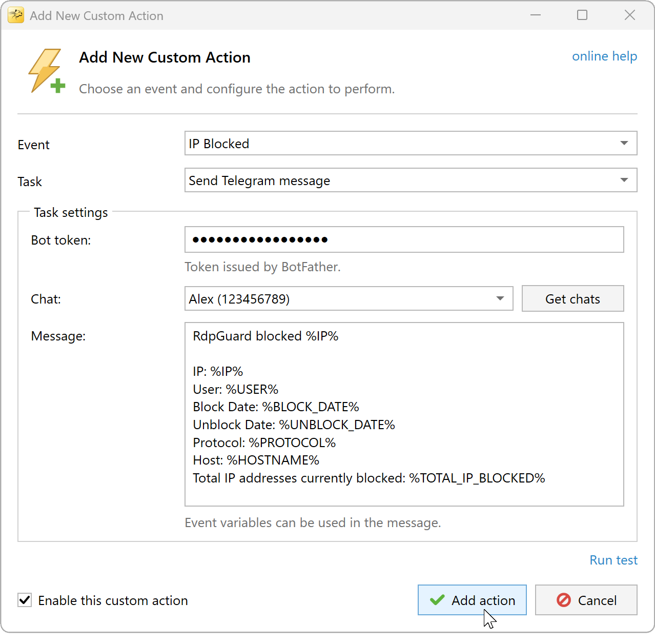Click the Task settings group label
The height and width of the screenshot is (644, 655).
coord(71,212)
